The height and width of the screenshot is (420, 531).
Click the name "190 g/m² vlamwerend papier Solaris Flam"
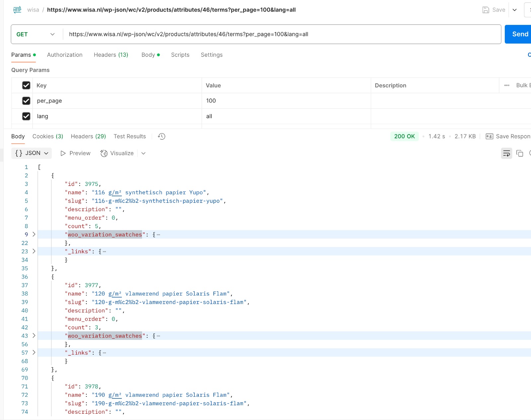click(161, 395)
